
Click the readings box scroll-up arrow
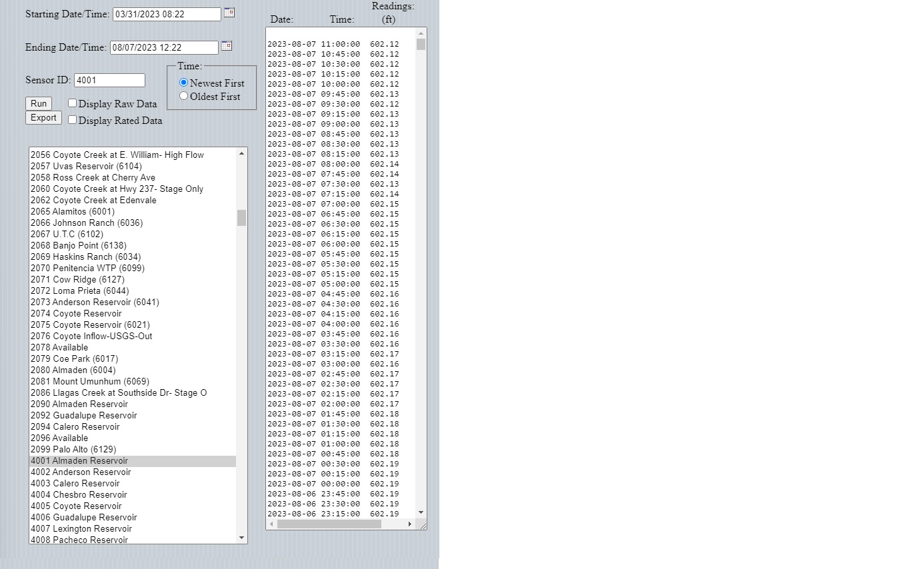(x=421, y=33)
